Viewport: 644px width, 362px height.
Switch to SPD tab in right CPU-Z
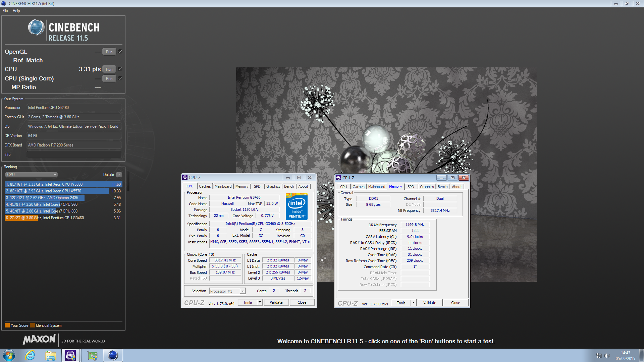click(x=411, y=187)
